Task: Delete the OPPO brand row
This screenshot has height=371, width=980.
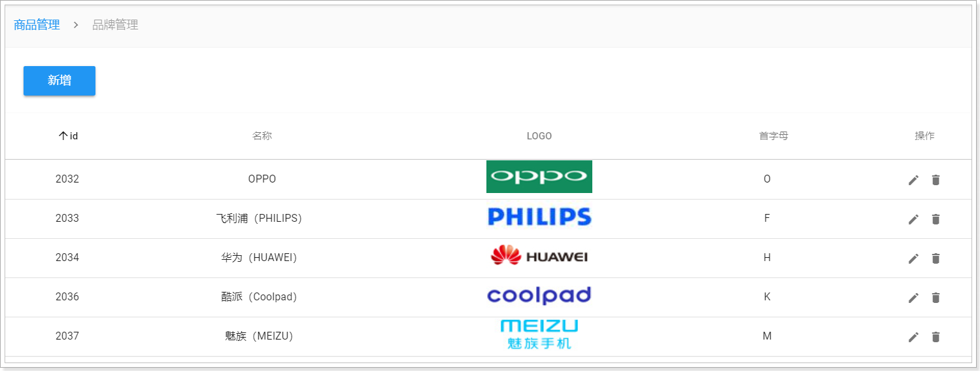Action: coord(936,180)
